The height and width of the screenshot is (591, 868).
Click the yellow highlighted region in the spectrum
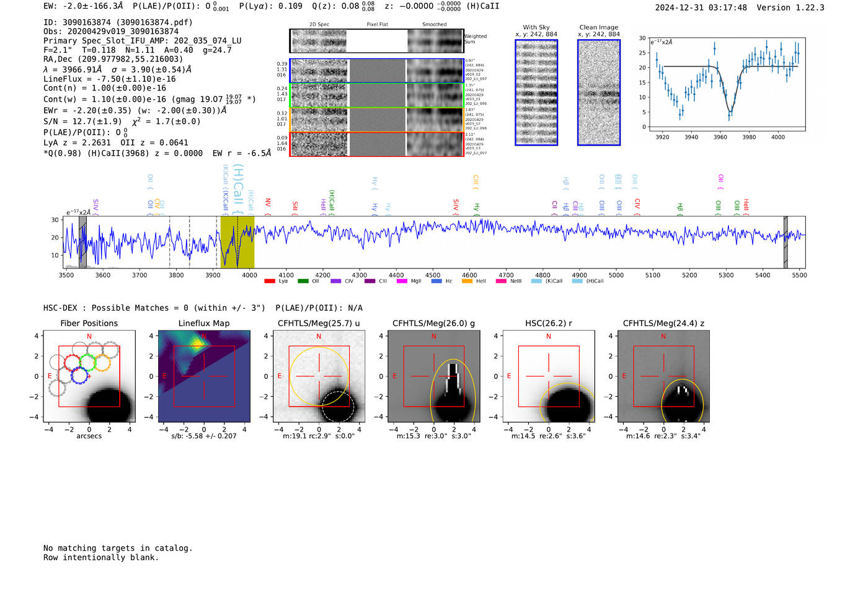pyautogui.click(x=237, y=242)
